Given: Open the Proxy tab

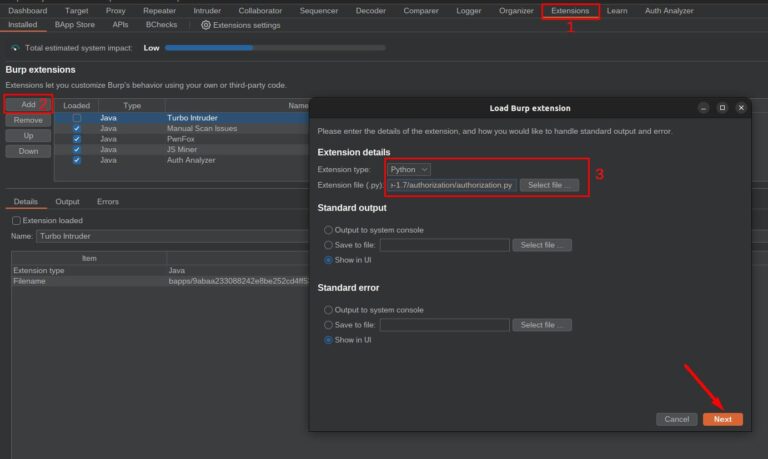Looking at the screenshot, I should 116,10.
